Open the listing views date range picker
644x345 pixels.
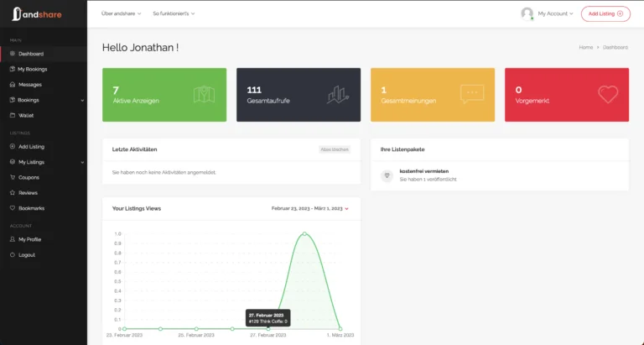tap(309, 208)
